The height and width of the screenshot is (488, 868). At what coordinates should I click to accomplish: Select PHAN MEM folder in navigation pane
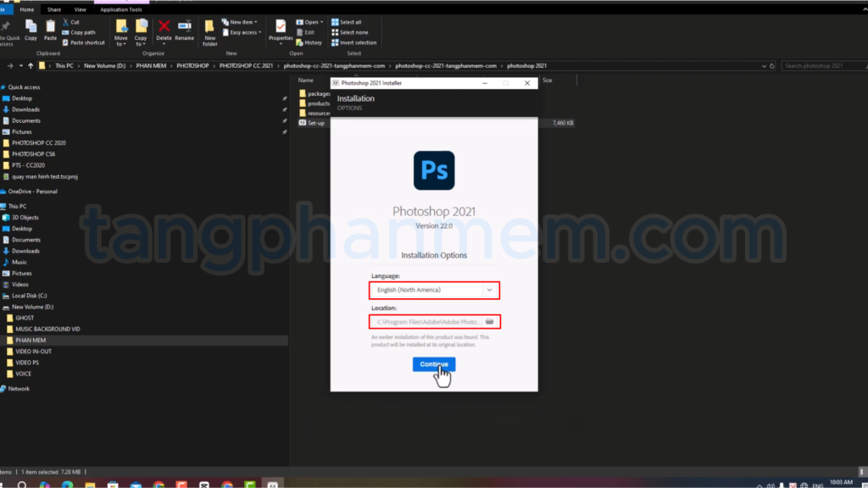(x=27, y=340)
